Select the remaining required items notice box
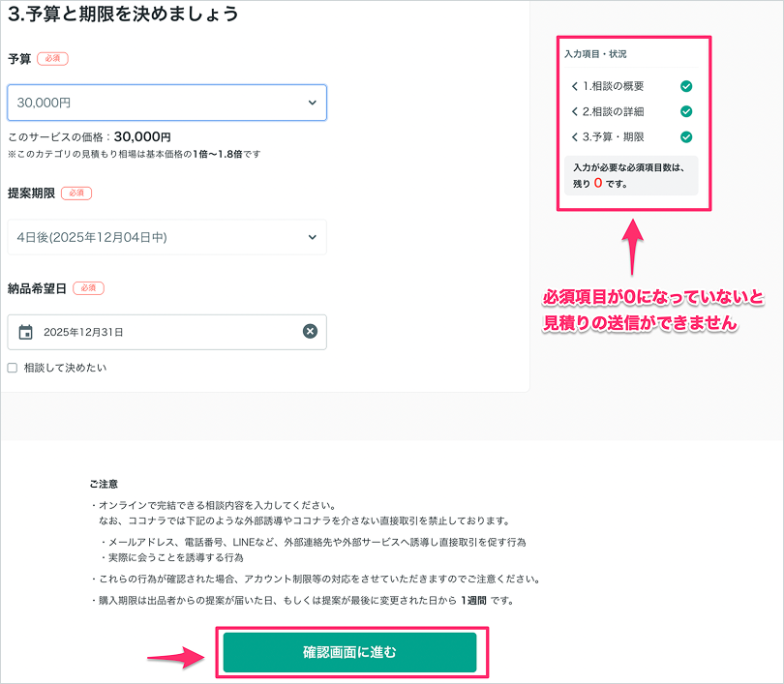Screen dimensions: 784x684 (631, 175)
